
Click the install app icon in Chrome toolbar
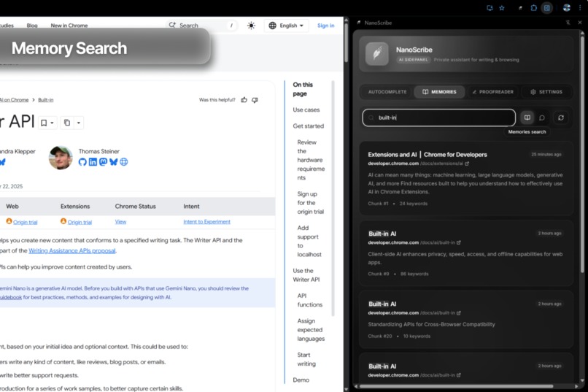pos(490,8)
